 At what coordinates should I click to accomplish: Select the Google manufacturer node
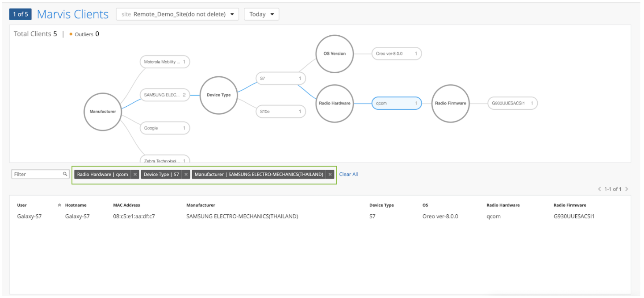(x=164, y=128)
